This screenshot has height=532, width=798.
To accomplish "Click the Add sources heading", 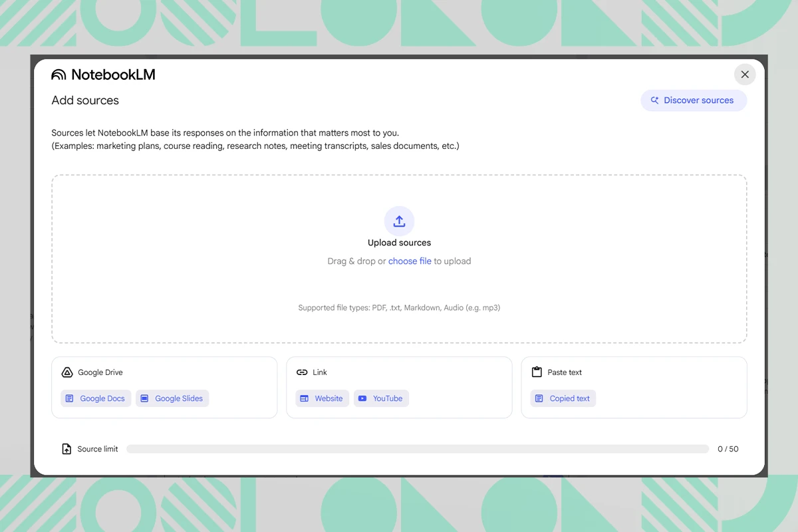I will click(x=85, y=100).
